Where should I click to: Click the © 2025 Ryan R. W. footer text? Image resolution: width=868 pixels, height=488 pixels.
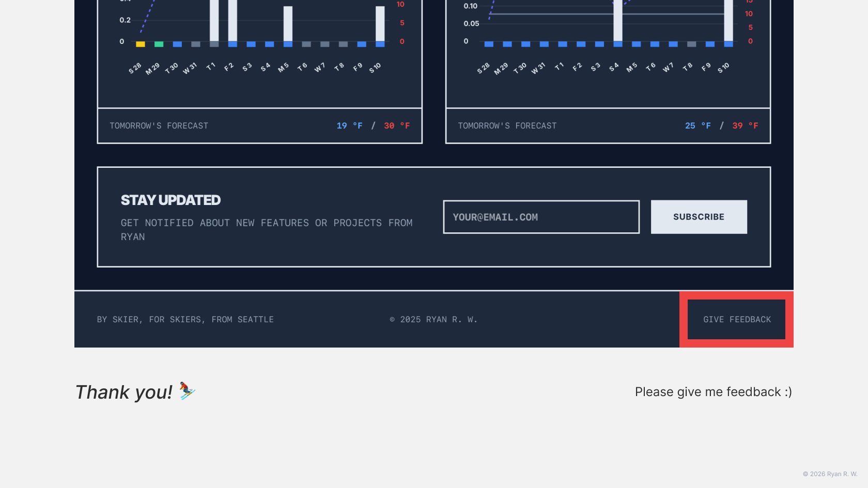pos(433,320)
